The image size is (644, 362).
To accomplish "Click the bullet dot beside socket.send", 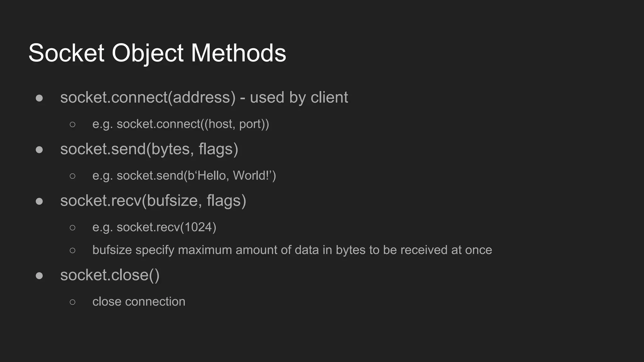I will 39,150.
